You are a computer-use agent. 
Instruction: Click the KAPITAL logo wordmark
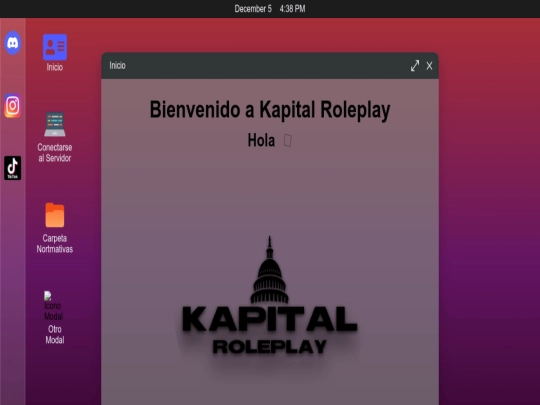pos(270,319)
